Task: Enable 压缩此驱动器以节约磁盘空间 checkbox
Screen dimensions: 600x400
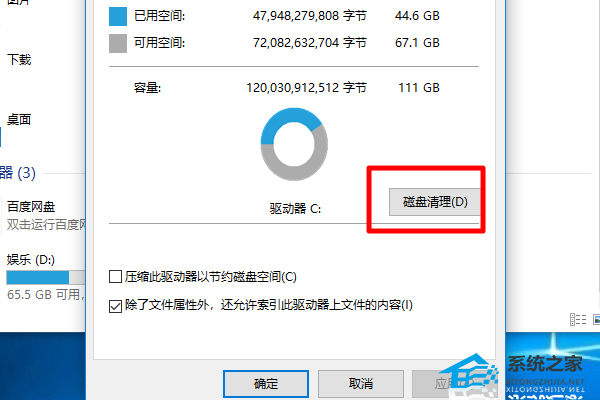Action: 115,276
